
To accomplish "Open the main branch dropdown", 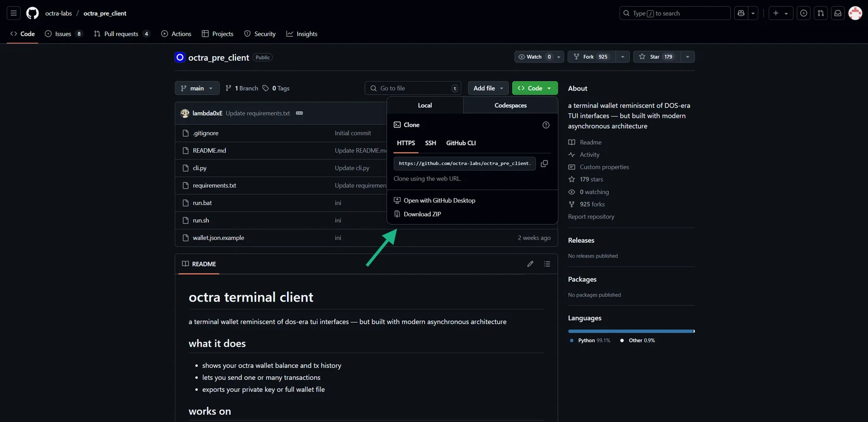I will tap(197, 88).
